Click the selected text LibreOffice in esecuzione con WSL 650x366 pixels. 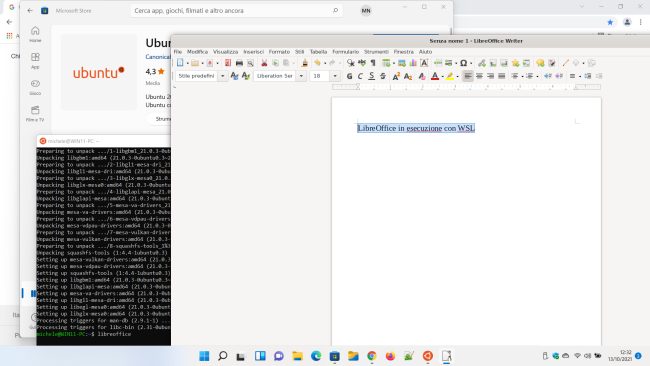click(416, 128)
